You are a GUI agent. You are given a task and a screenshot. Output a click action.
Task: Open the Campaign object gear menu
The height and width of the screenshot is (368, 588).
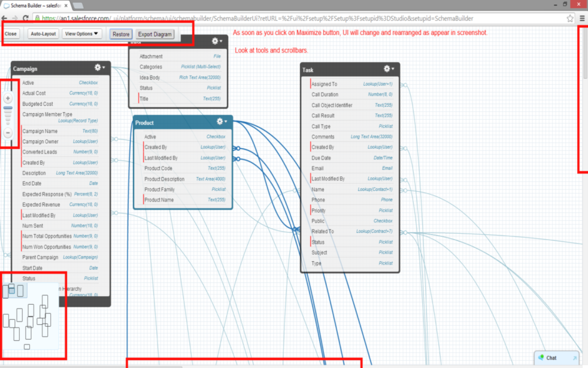[99, 68]
